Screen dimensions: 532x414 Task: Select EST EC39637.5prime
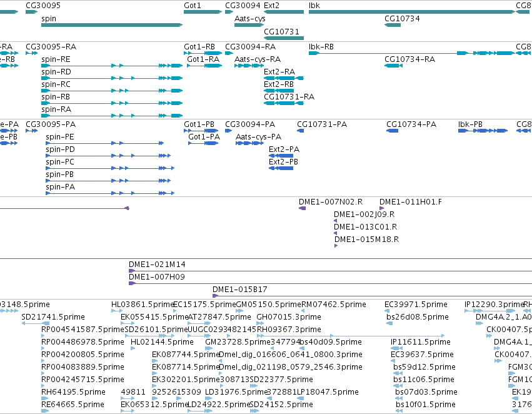click(x=422, y=355)
